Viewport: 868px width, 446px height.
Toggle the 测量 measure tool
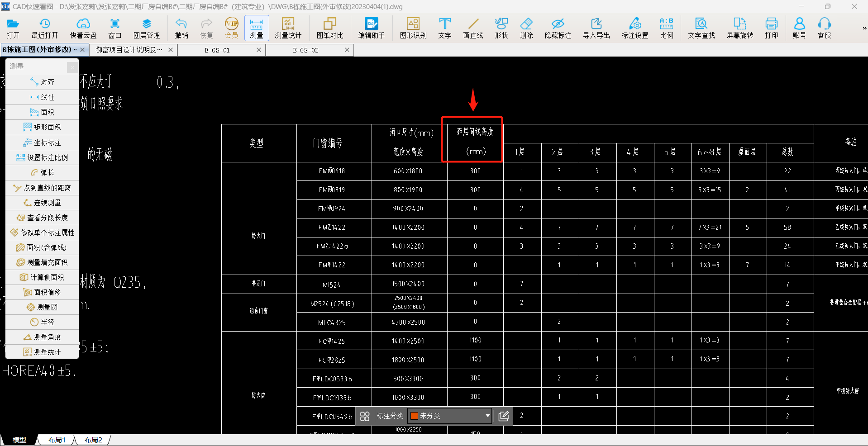[x=257, y=28]
